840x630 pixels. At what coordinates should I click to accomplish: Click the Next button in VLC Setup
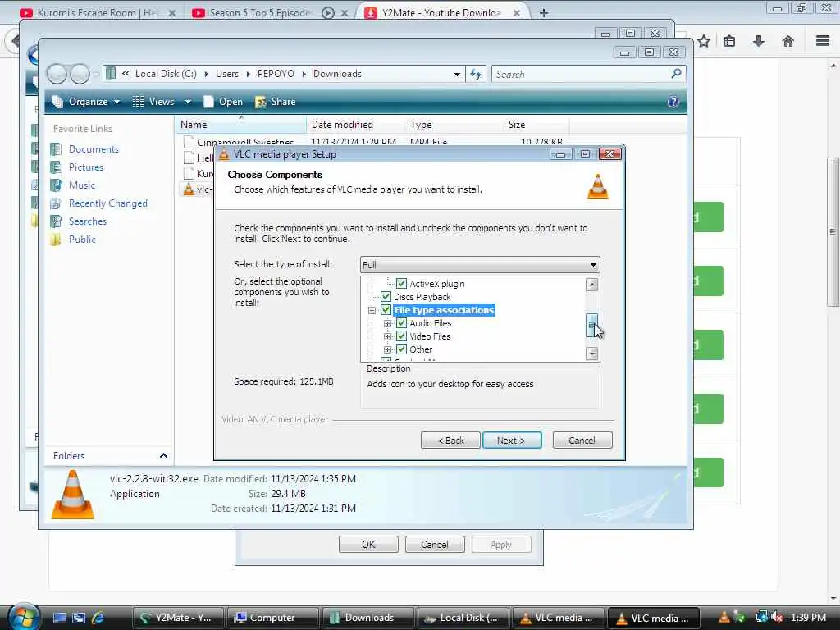(x=512, y=441)
